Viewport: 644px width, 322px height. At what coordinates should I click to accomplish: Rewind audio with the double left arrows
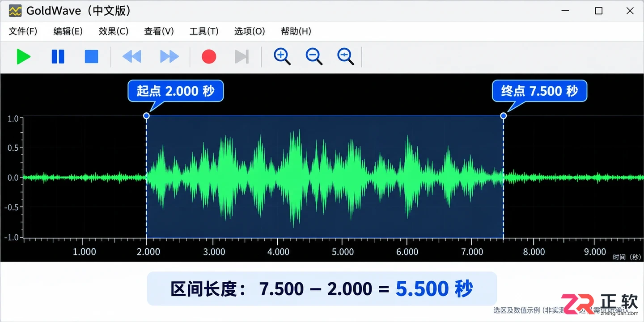[132, 57]
